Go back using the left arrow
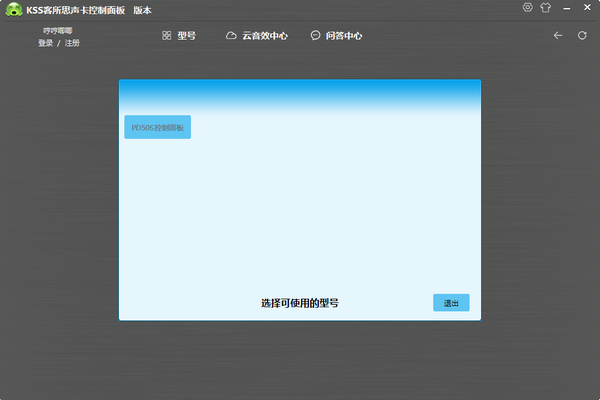Image resolution: width=600 pixels, height=400 pixels. (x=559, y=35)
